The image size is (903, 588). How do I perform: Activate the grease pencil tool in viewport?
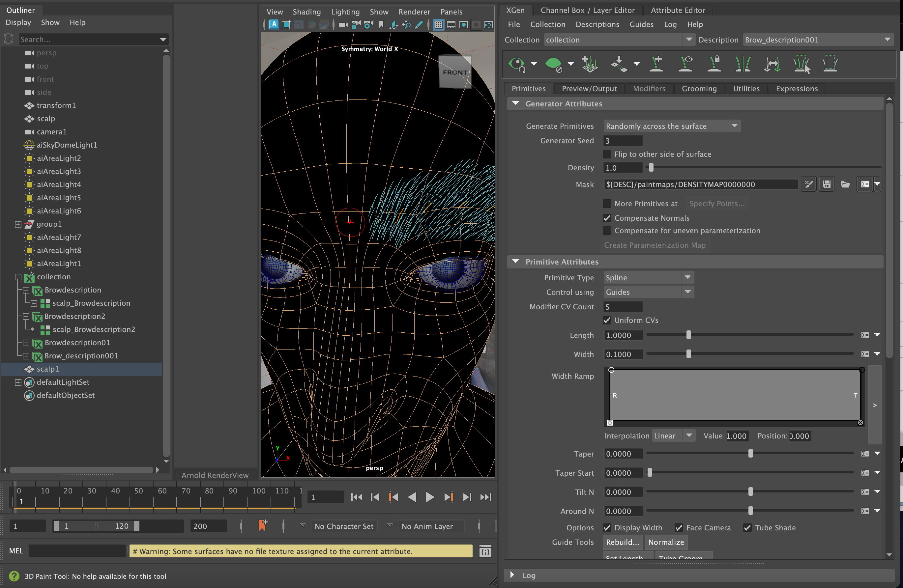click(419, 25)
